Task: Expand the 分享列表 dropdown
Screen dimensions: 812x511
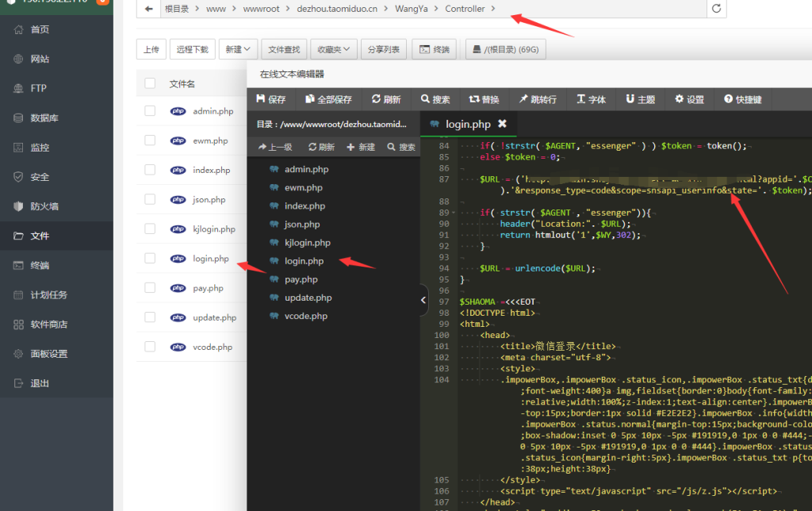Action: [x=383, y=48]
